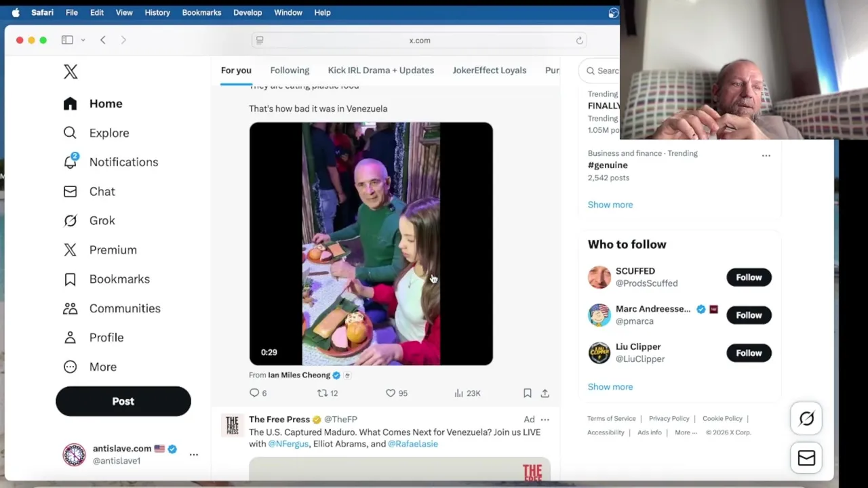Switch to JokerEffect Loyals tab
The image size is (868, 488).
click(x=490, y=70)
